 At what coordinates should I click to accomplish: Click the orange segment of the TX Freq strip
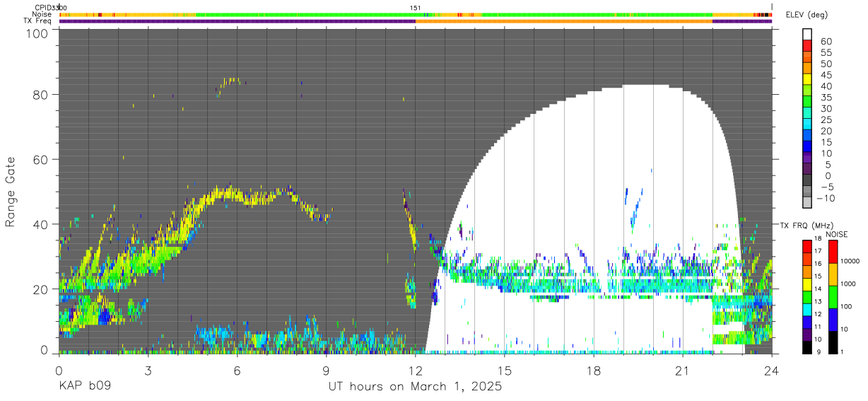(564, 21)
